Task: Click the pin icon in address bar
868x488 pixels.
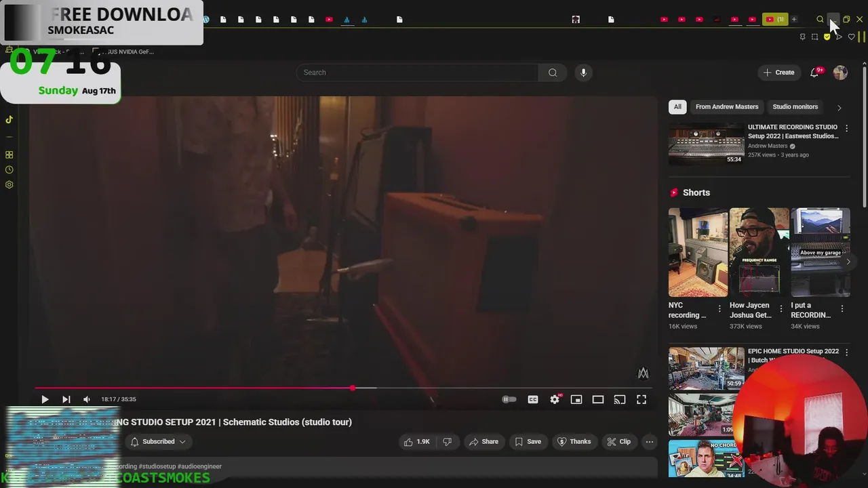Action: point(802,37)
